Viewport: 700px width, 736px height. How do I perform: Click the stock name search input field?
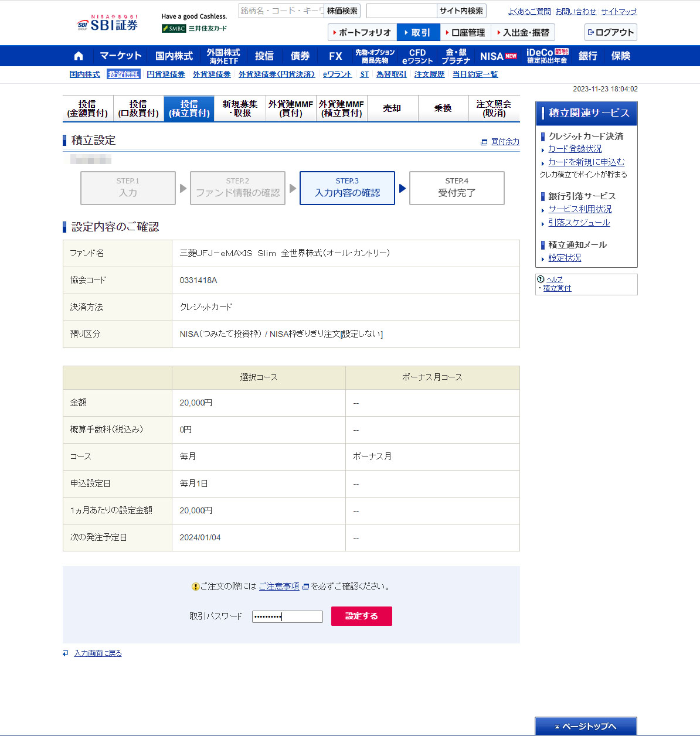(281, 11)
